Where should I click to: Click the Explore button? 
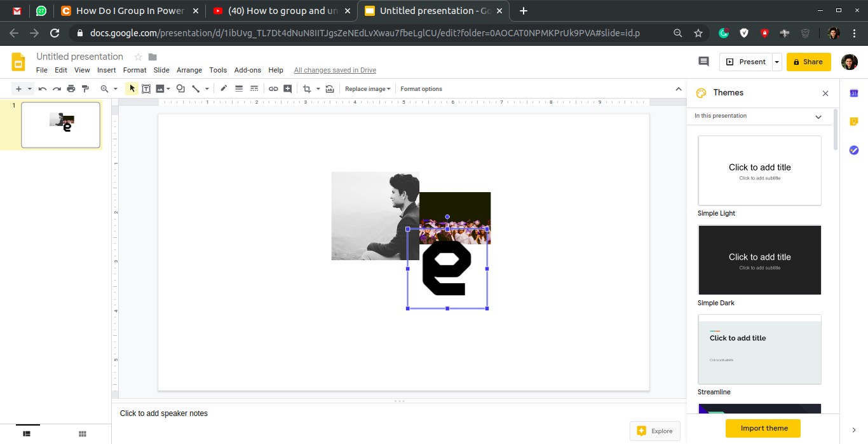655,431
